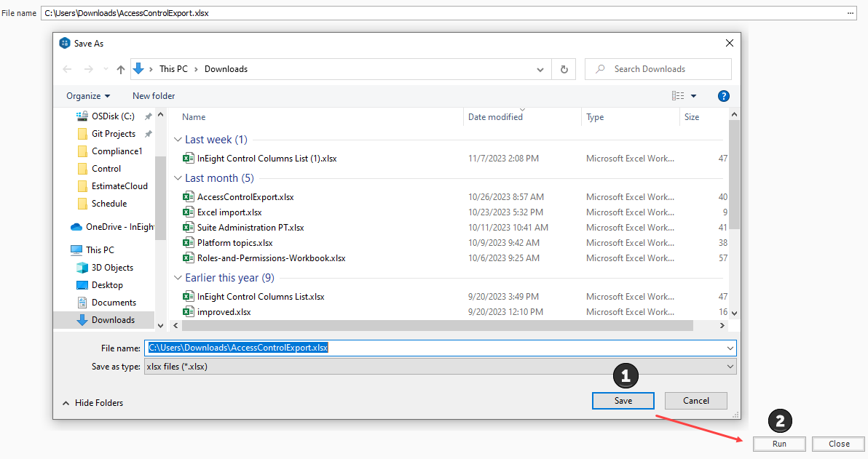The image size is (868, 459).
Task: Open AccessControlExport.xlsx file in list
Action: pos(245,197)
